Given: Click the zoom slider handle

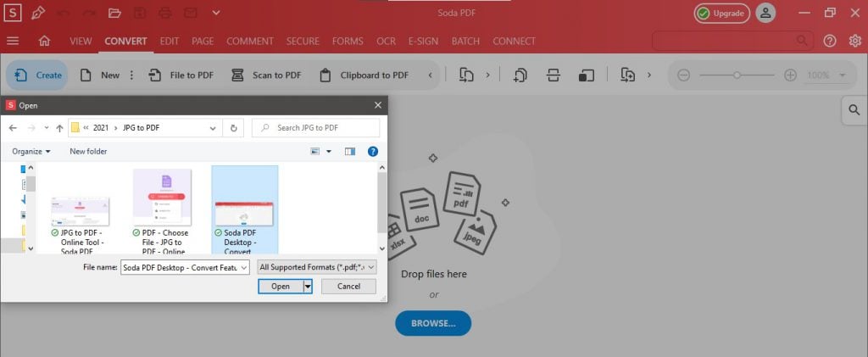Looking at the screenshot, I should click(737, 75).
